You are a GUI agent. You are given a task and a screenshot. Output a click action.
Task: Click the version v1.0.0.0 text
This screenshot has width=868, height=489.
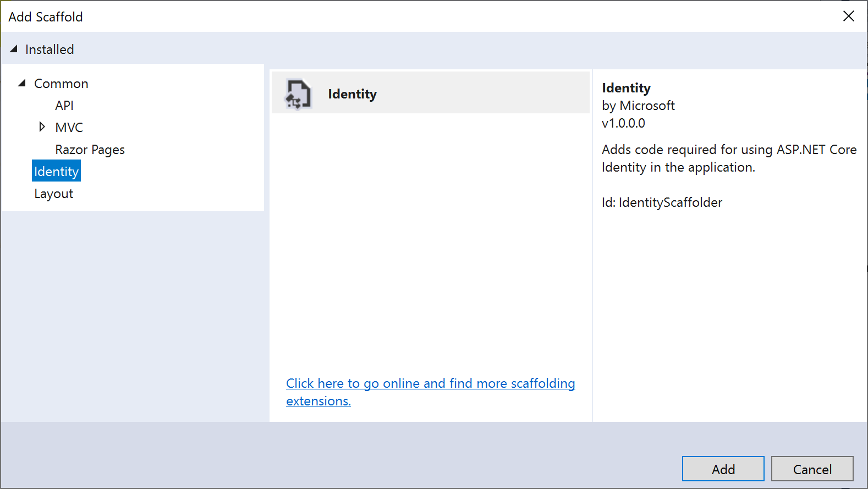coord(623,123)
